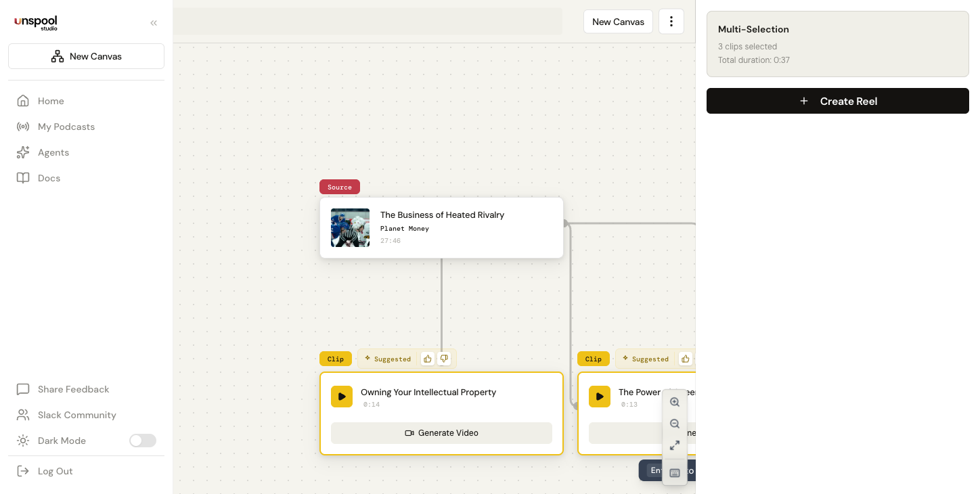
Task: Collapse the left sidebar
Action: tap(154, 23)
